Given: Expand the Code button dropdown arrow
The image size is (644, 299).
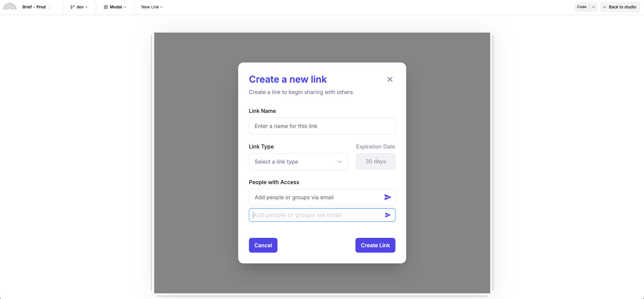Looking at the screenshot, I should (x=594, y=7).
